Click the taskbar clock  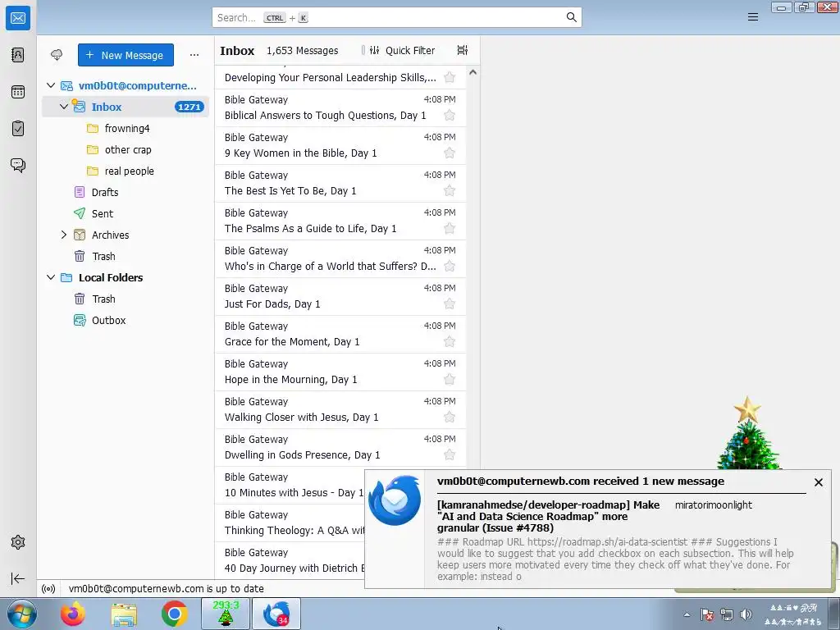pyautogui.click(x=793, y=614)
